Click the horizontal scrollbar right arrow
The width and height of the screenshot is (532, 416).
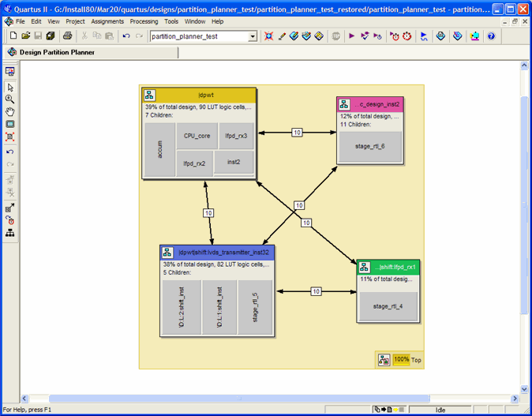coord(514,399)
